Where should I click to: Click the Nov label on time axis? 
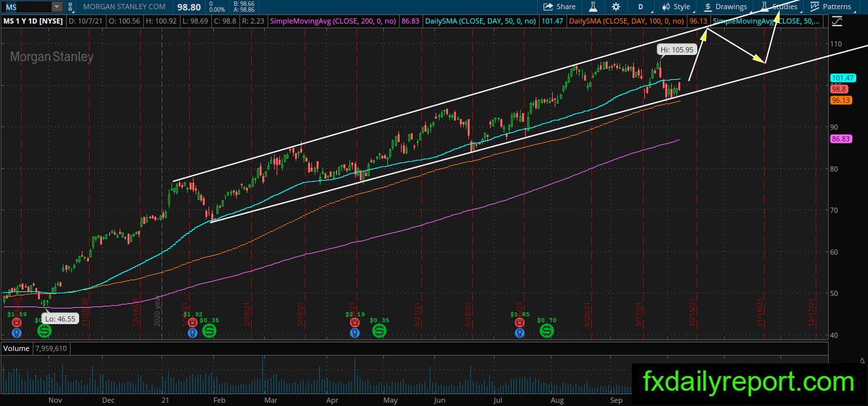pos(56,399)
